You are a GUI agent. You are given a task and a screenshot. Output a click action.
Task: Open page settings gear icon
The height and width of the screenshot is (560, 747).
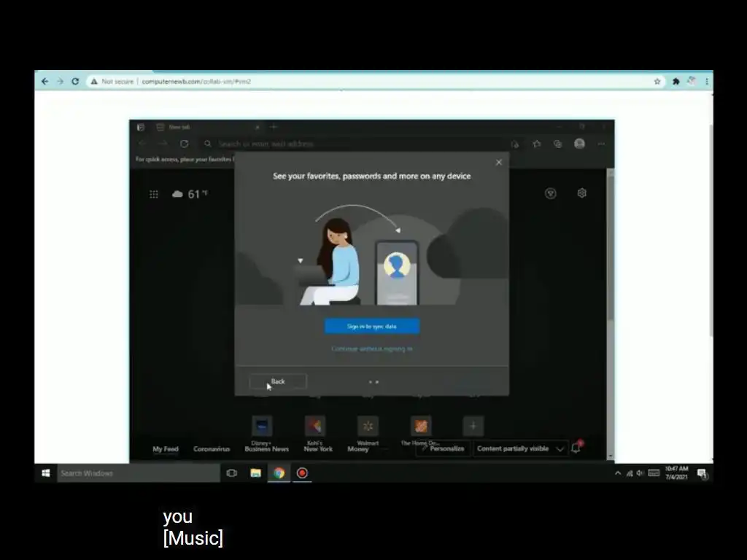(x=581, y=192)
